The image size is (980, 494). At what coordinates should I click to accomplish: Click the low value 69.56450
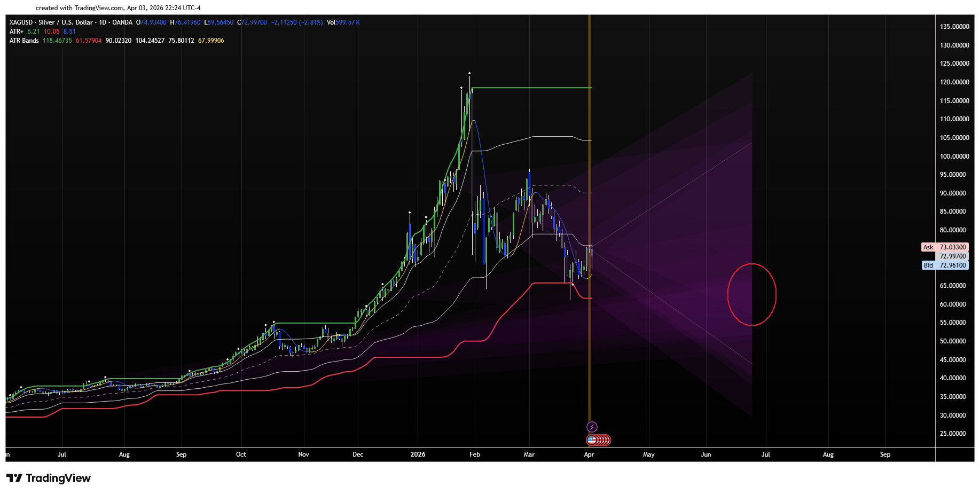click(x=221, y=22)
